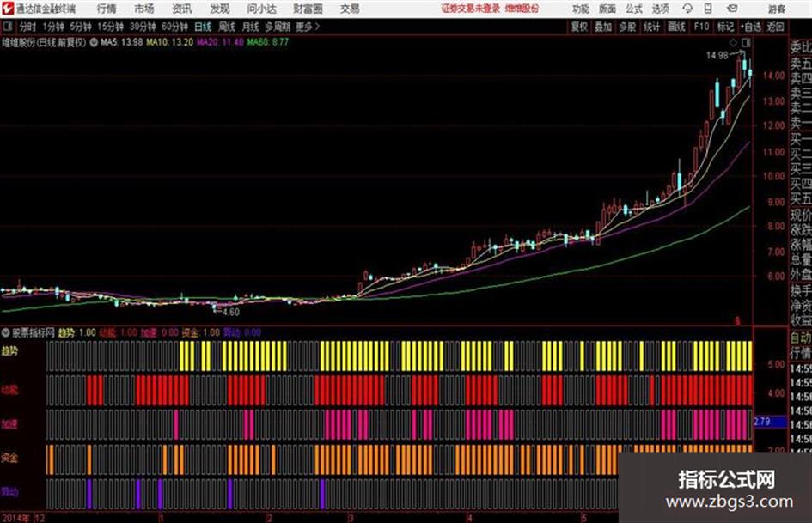Open the main chart indicator dropdown circle icon
812x523 pixels.
(94, 42)
